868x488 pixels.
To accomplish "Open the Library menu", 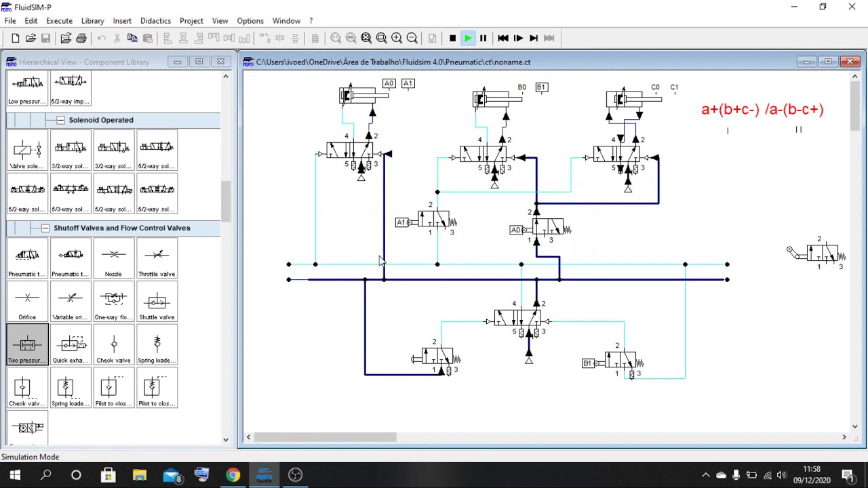I will coord(93,21).
